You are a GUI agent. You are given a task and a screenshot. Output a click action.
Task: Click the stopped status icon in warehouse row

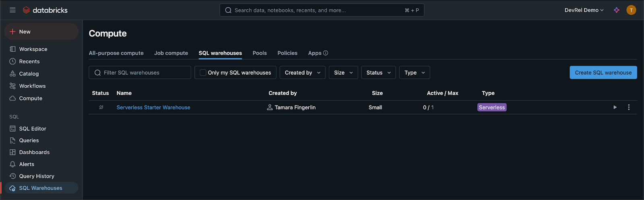point(101,107)
